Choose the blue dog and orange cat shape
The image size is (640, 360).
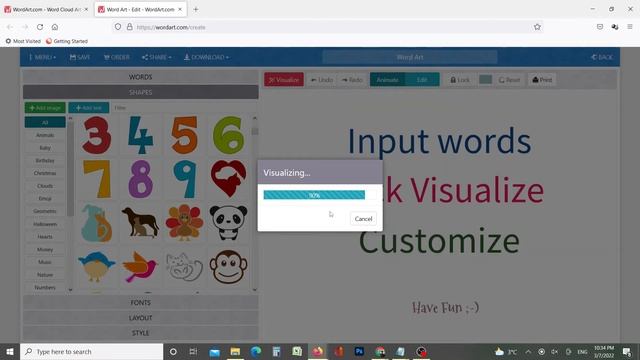click(96, 223)
